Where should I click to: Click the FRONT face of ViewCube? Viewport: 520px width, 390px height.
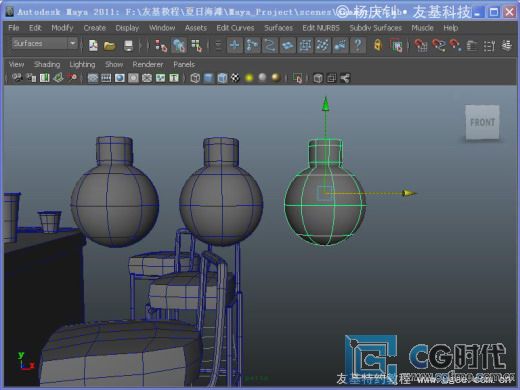(482, 122)
